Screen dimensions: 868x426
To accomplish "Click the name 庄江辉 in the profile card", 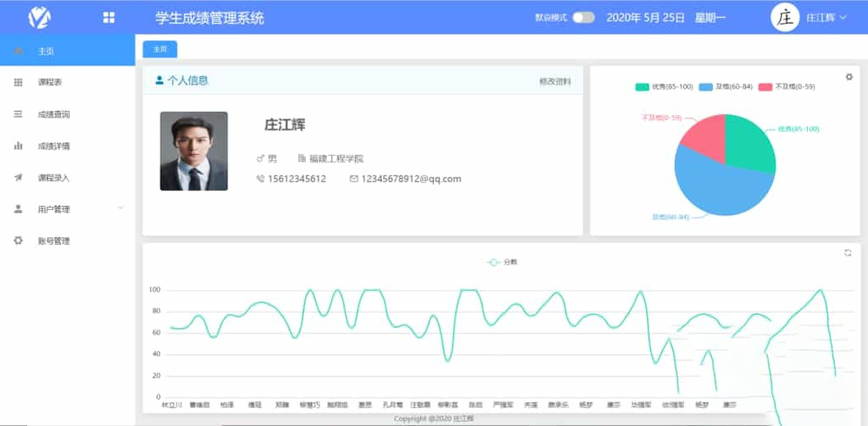I will (285, 125).
